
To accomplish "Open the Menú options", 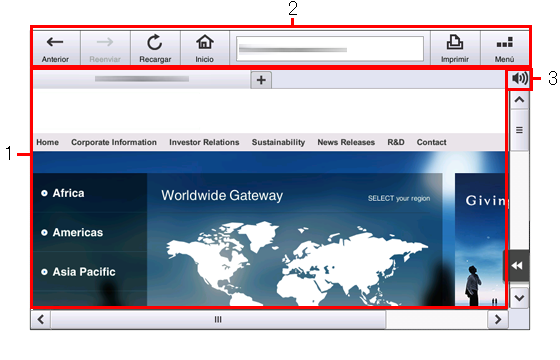I will click(505, 48).
